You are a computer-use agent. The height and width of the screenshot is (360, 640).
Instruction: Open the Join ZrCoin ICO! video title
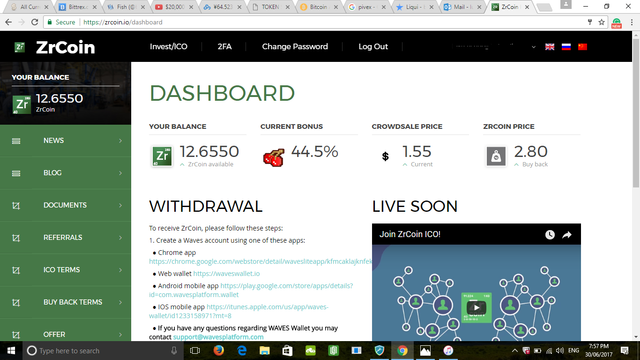point(410,234)
